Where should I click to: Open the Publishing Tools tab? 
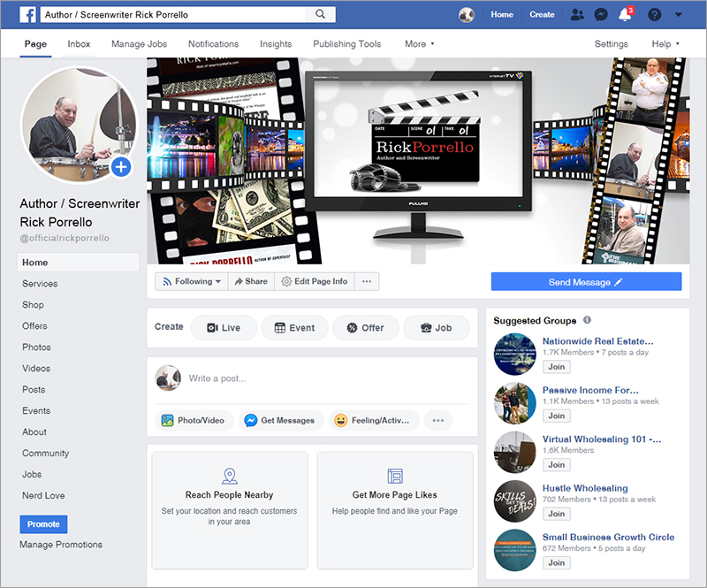click(x=346, y=44)
